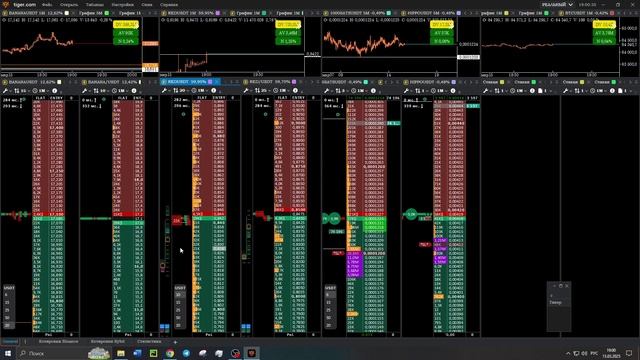Open wrench settings in REDUSDT order book panel
The height and width of the screenshot is (360, 640).
164,91
